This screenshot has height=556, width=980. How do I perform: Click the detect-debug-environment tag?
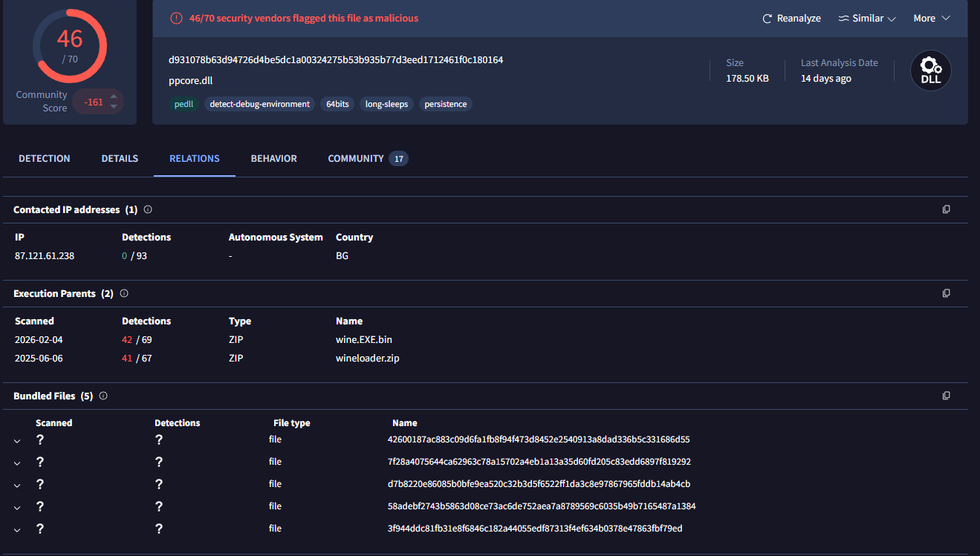click(x=259, y=105)
